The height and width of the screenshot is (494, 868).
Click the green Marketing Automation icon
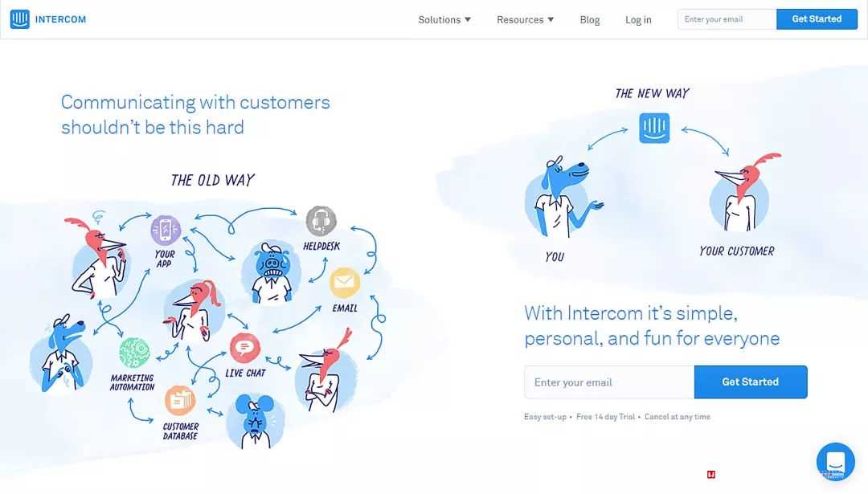(134, 353)
